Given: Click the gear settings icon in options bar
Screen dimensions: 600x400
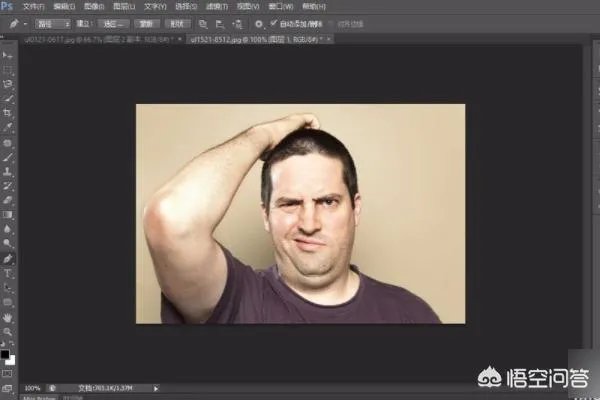Looking at the screenshot, I should (259, 23).
